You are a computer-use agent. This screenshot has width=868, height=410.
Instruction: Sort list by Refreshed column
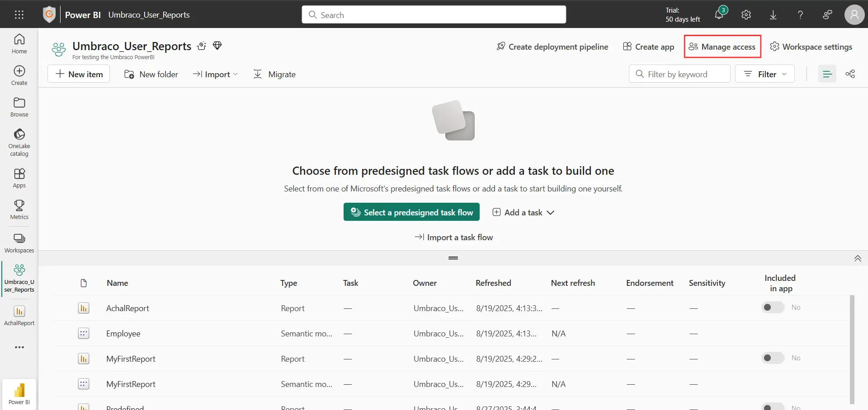[x=493, y=283]
